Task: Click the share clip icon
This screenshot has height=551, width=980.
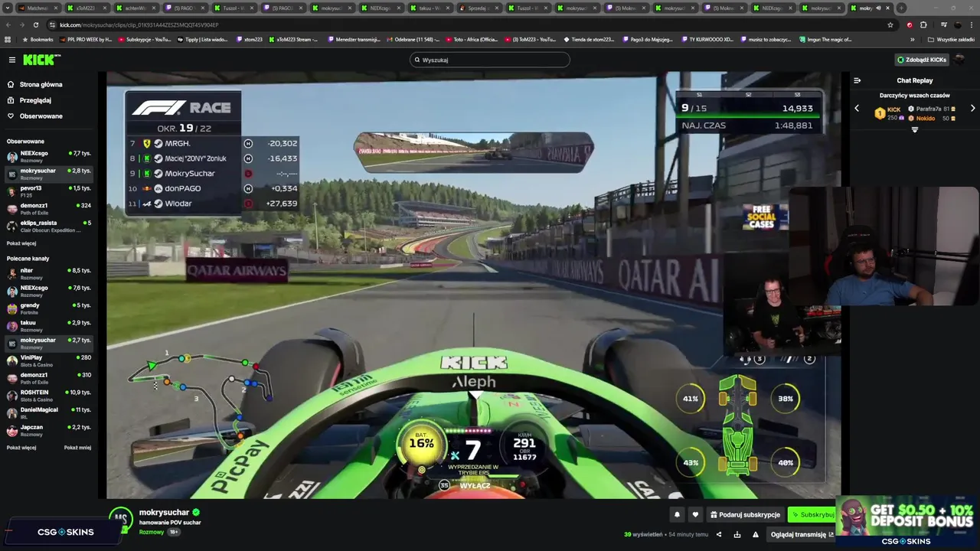Action: [x=718, y=534]
